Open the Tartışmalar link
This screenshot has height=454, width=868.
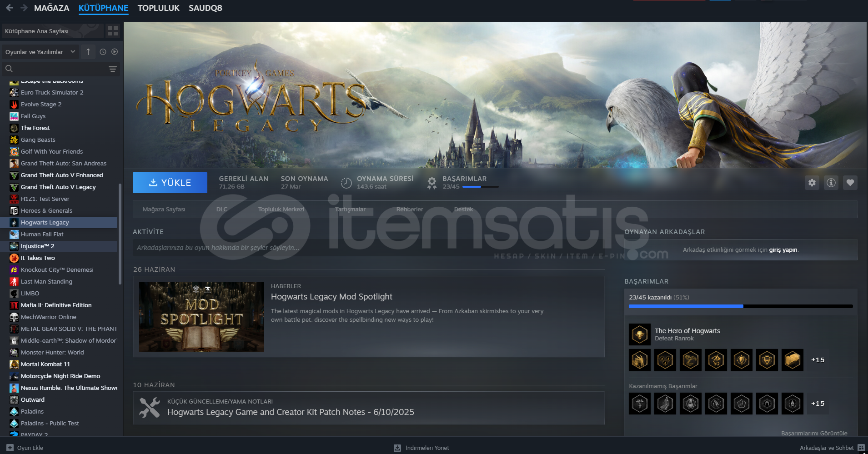[x=350, y=209]
